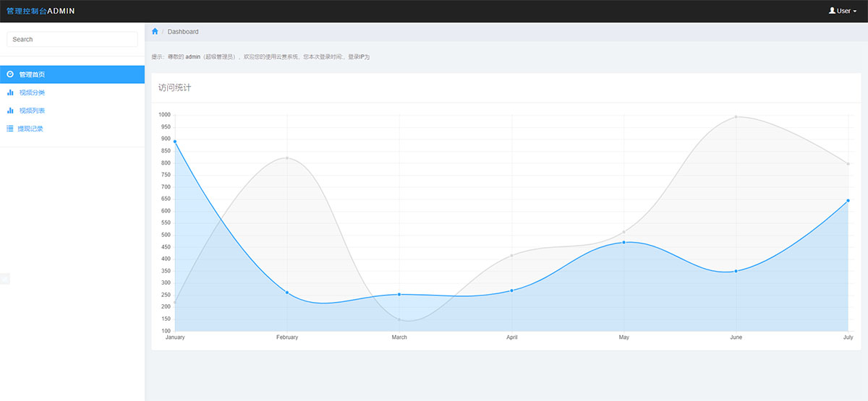Click the dashboard icon beside 管理首页
Screen dimensions: 868x401
click(x=10, y=74)
